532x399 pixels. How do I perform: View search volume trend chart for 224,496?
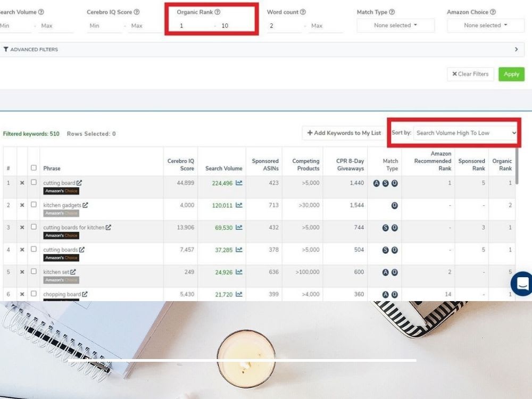point(239,183)
